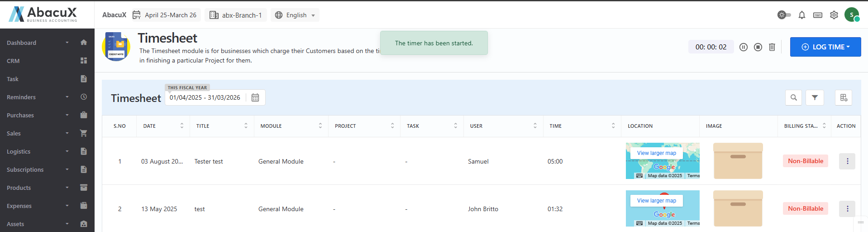This screenshot has width=868, height=232.
Task: Toggle the theme switch in header
Action: coord(784,15)
